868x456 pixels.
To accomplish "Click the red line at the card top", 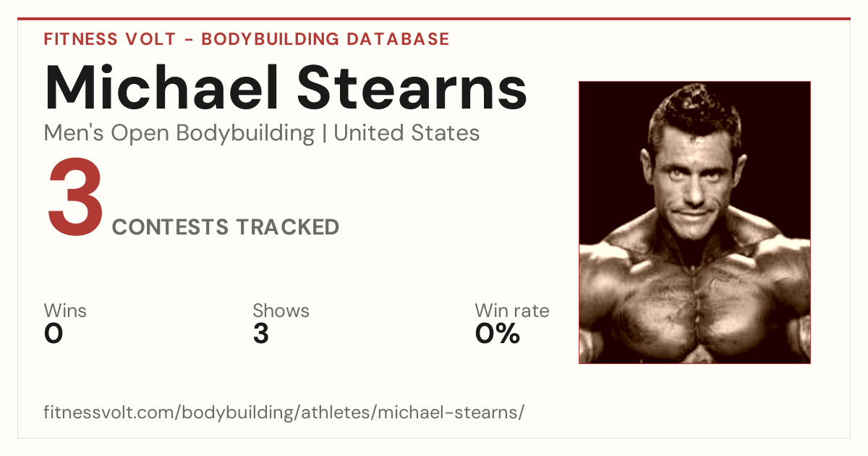I will point(434,19).
